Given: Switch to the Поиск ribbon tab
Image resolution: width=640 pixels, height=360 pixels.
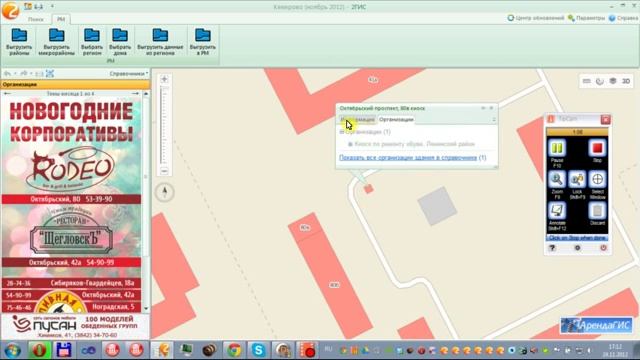Looking at the screenshot, I should [36, 19].
